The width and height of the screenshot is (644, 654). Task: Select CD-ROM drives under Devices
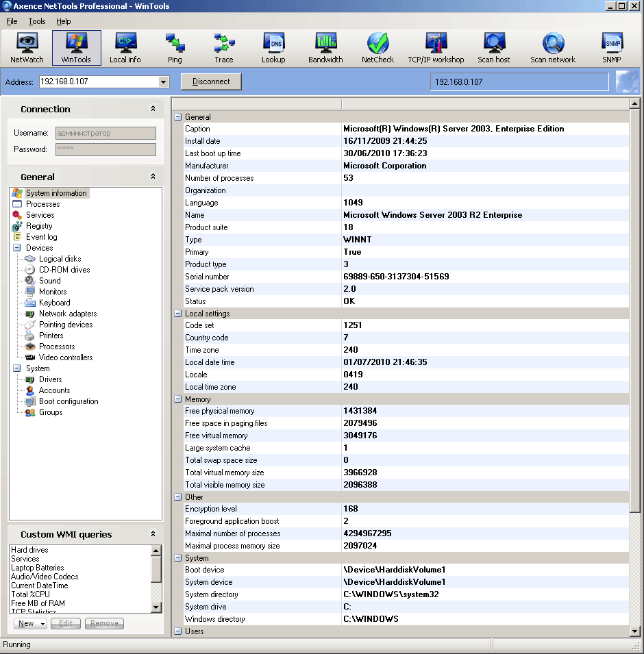(64, 269)
